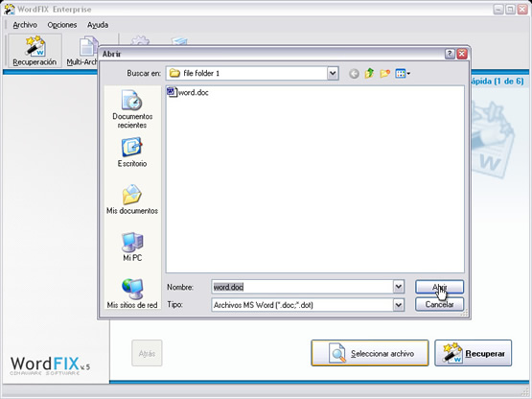532x399 pixels.
Task: Minimize the WordFIX Enterprise window
Action: (x=498, y=10)
